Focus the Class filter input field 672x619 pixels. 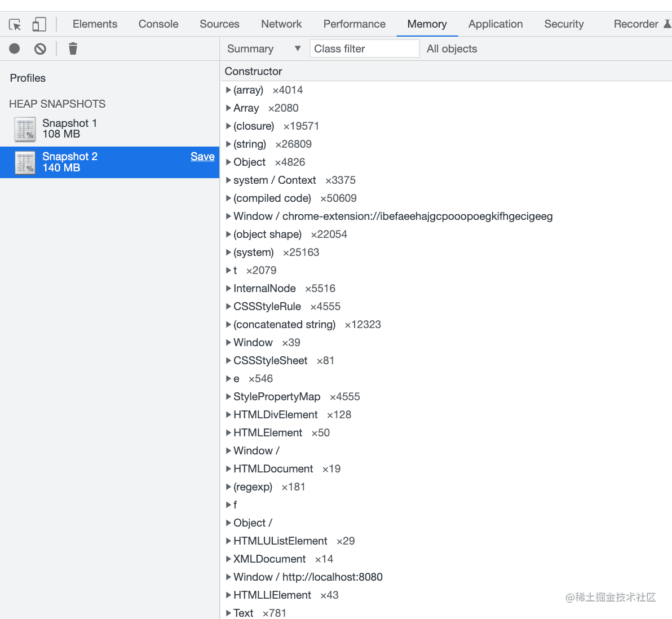tap(364, 49)
